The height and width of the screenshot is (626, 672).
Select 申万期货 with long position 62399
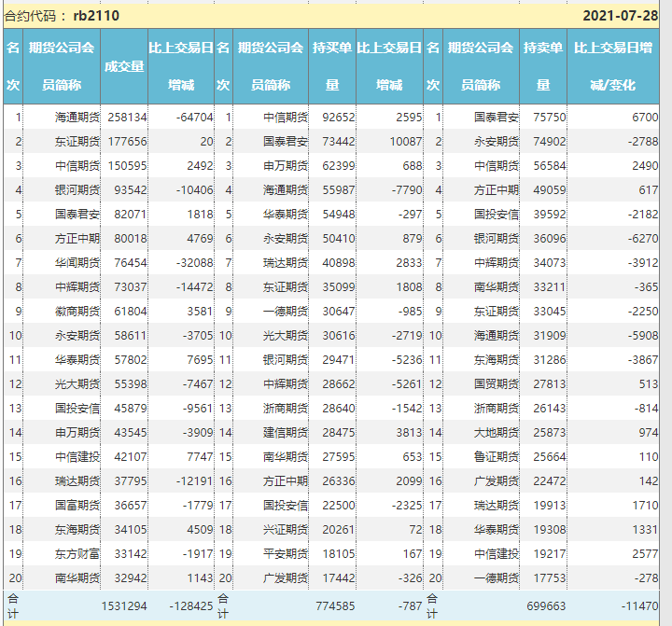tap(286, 165)
